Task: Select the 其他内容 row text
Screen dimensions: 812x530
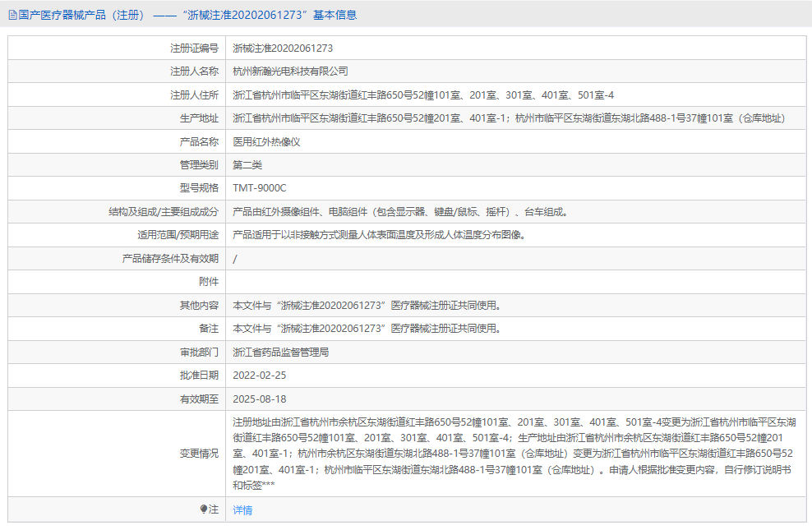Action: click(x=366, y=305)
